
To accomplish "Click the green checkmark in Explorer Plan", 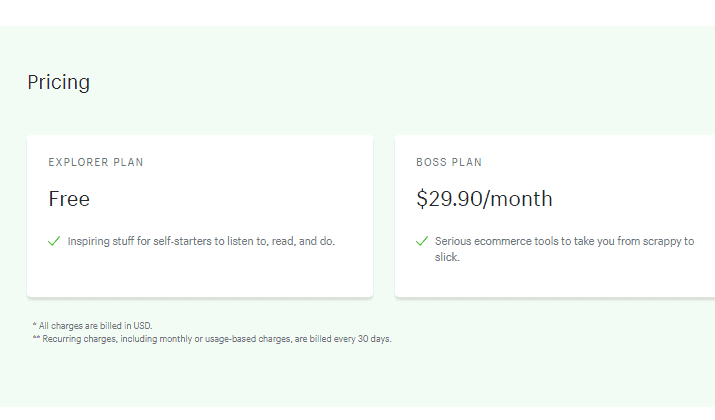I will click(x=54, y=241).
